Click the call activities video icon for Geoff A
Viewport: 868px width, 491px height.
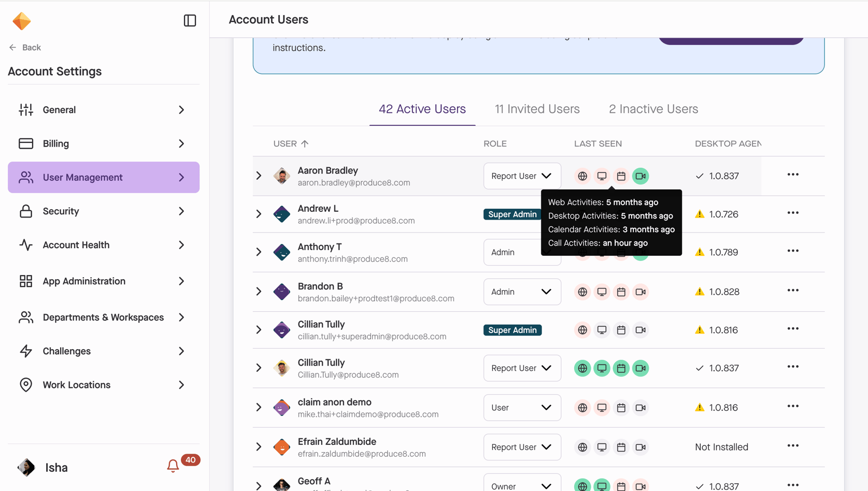[x=641, y=486]
